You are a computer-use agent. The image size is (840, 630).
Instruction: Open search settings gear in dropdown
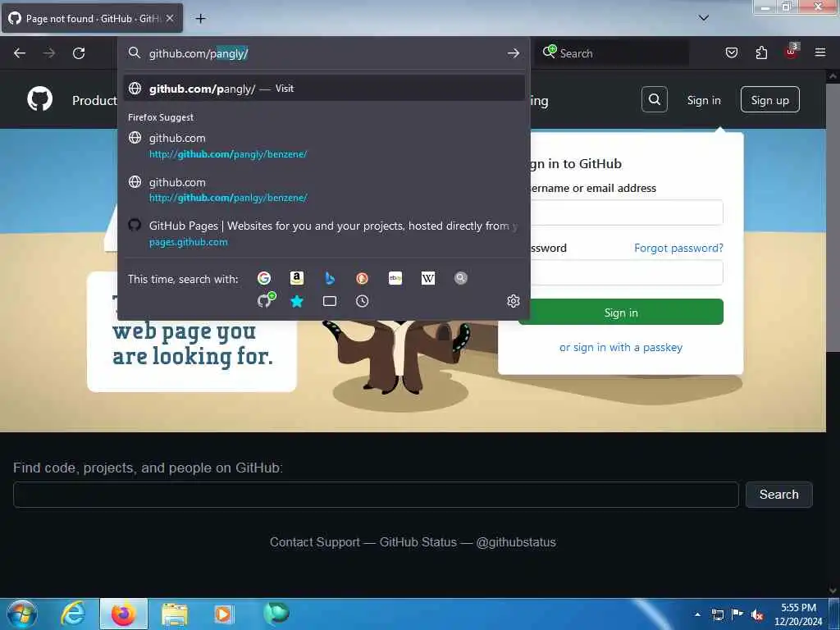[x=514, y=301]
